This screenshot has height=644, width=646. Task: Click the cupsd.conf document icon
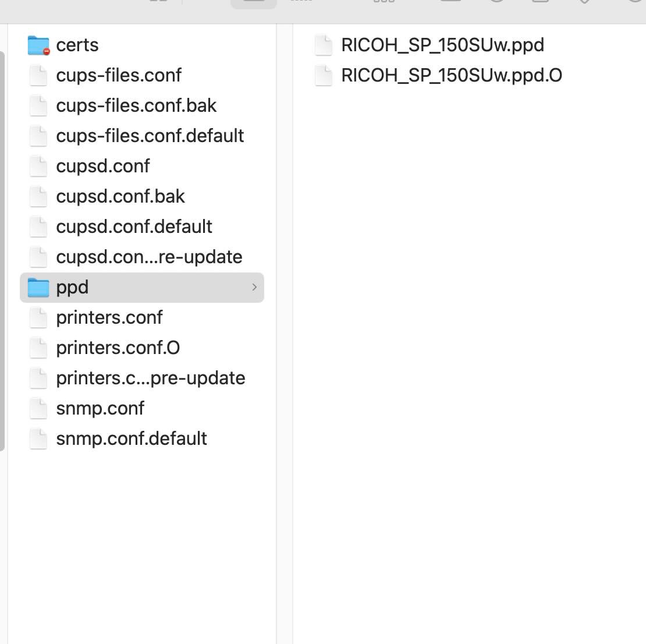point(38,167)
